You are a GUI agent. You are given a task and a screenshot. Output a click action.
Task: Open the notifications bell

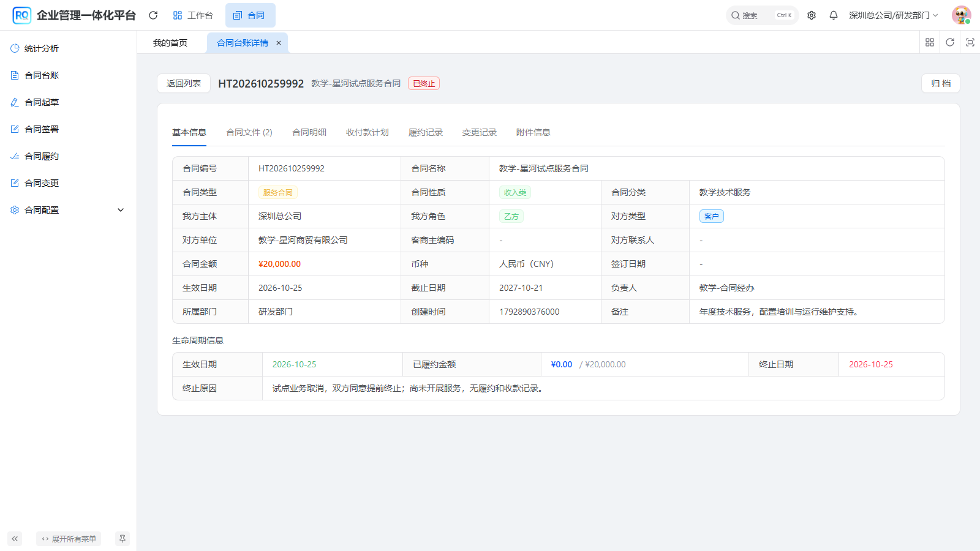(834, 15)
